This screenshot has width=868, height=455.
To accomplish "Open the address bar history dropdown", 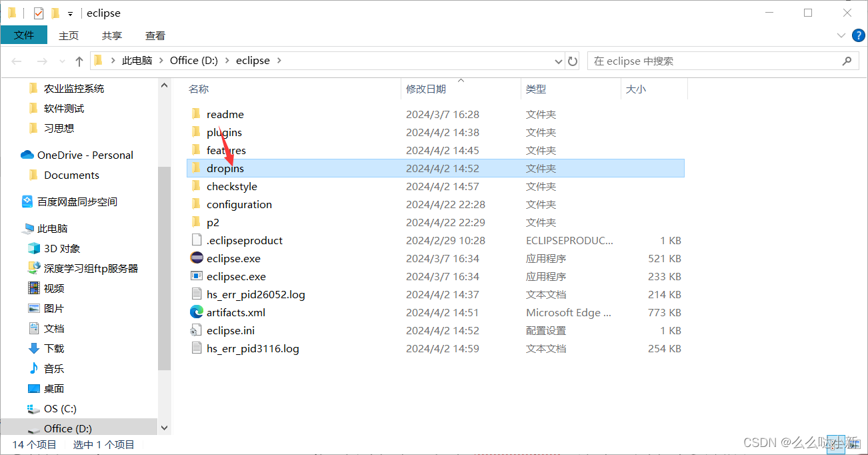I will click(x=558, y=61).
